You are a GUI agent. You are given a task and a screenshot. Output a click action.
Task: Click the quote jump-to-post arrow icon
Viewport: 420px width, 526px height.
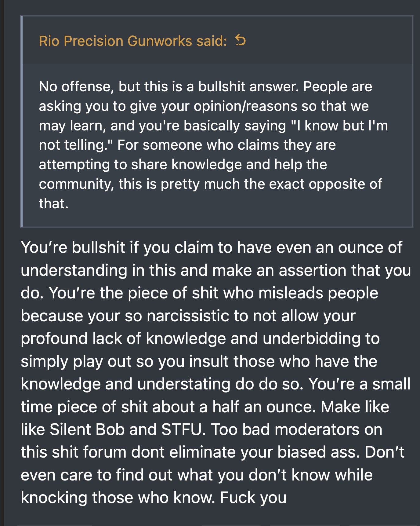coord(241,40)
